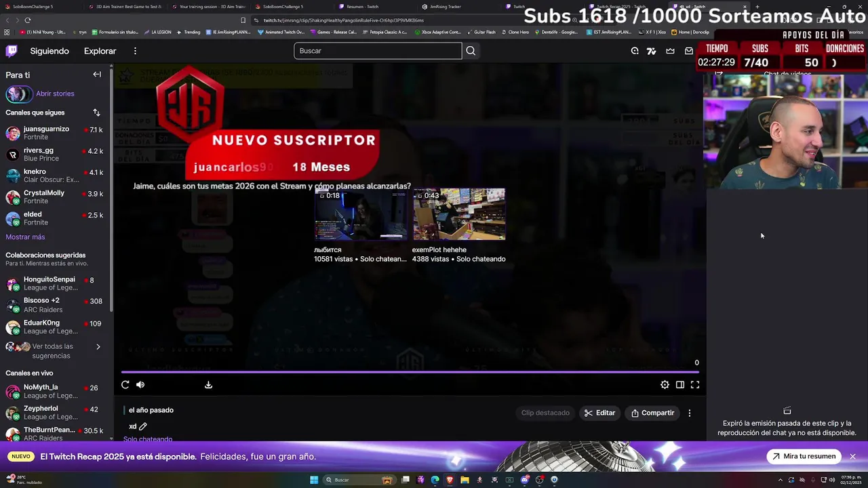Image resolution: width=868 pixels, height=488 pixels.
Task: Open NoMyth_la live channel
Action: click(x=54, y=391)
